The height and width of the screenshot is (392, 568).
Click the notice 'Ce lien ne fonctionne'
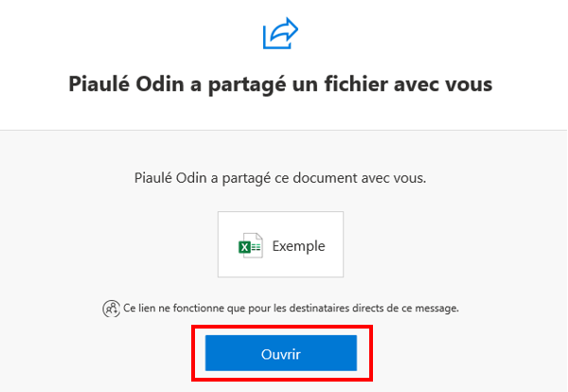point(291,309)
